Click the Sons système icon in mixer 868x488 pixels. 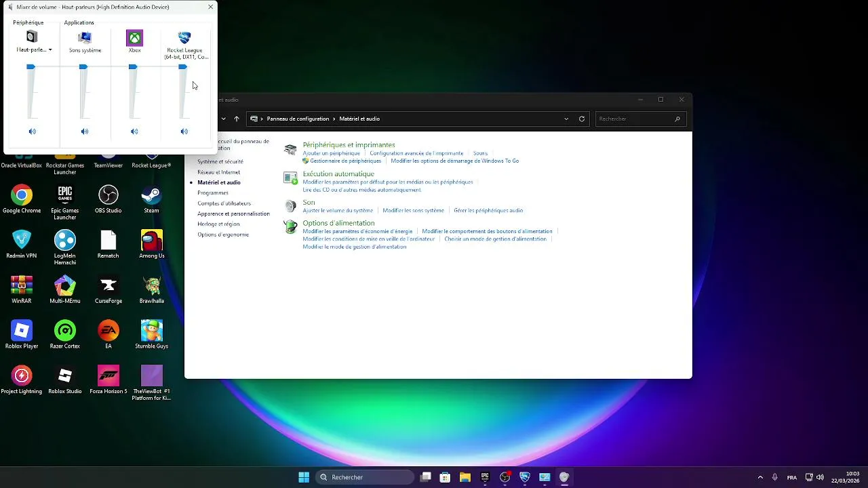(x=85, y=37)
